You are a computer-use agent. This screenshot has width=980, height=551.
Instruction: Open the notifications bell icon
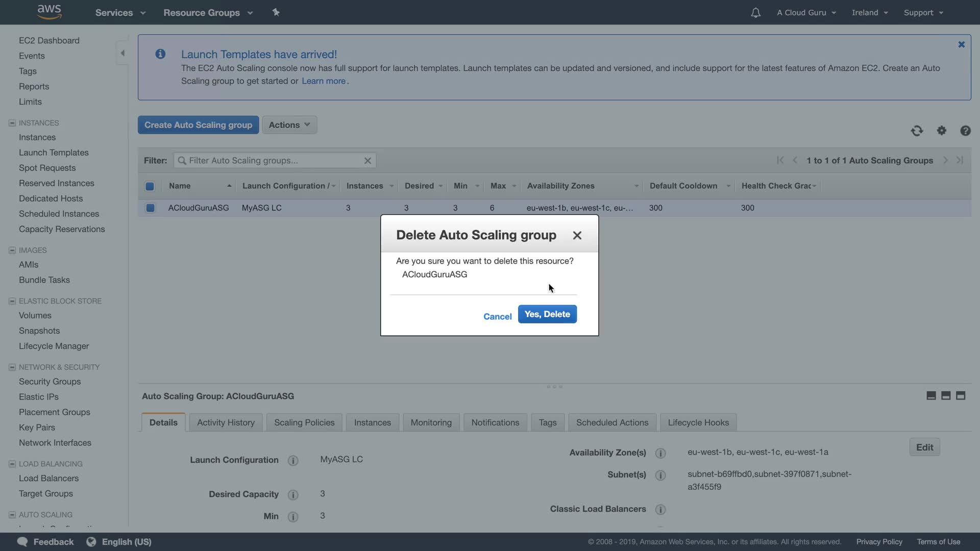[x=755, y=13]
